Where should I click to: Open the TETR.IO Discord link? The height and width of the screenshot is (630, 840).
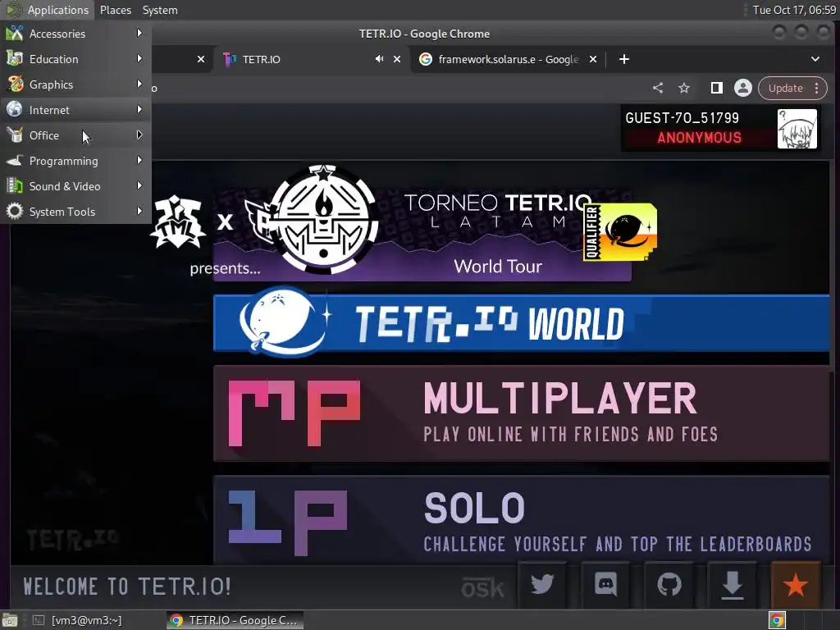[x=605, y=584]
